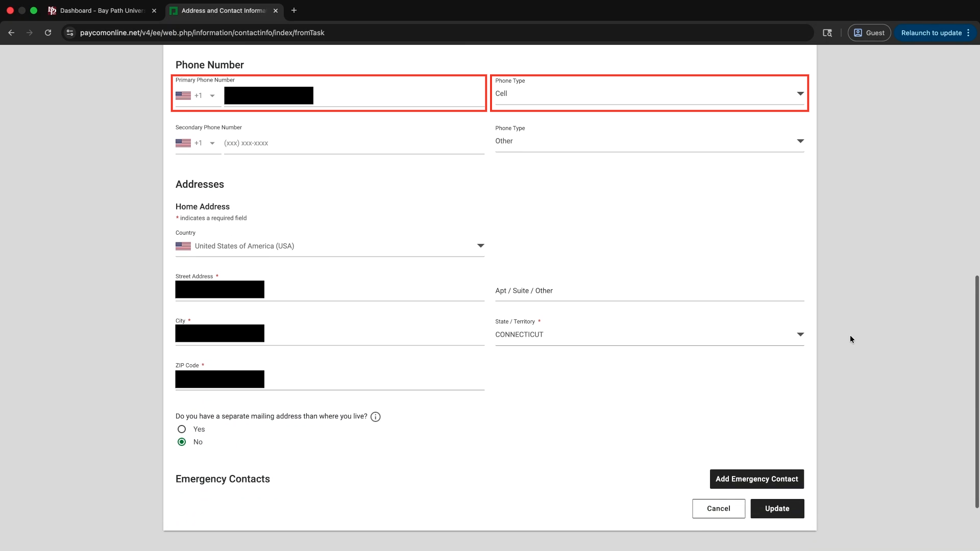The width and height of the screenshot is (980, 551).
Task: Go back with browser back arrow
Action: (x=11, y=33)
